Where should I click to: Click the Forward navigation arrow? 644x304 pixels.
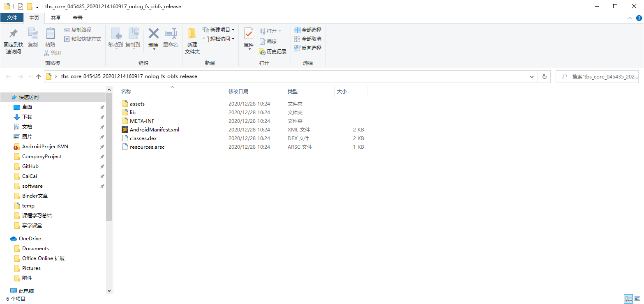[20, 76]
